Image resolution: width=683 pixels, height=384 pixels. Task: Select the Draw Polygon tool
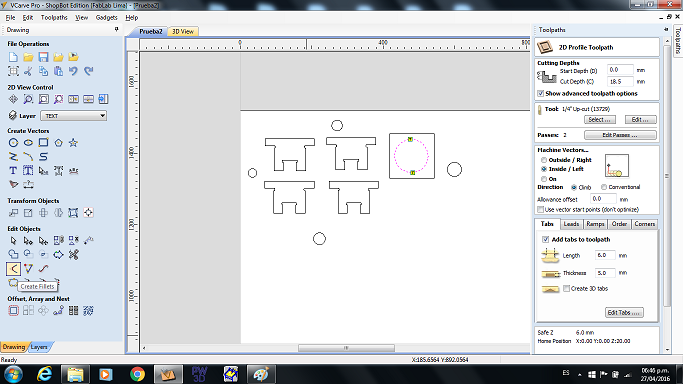58,143
